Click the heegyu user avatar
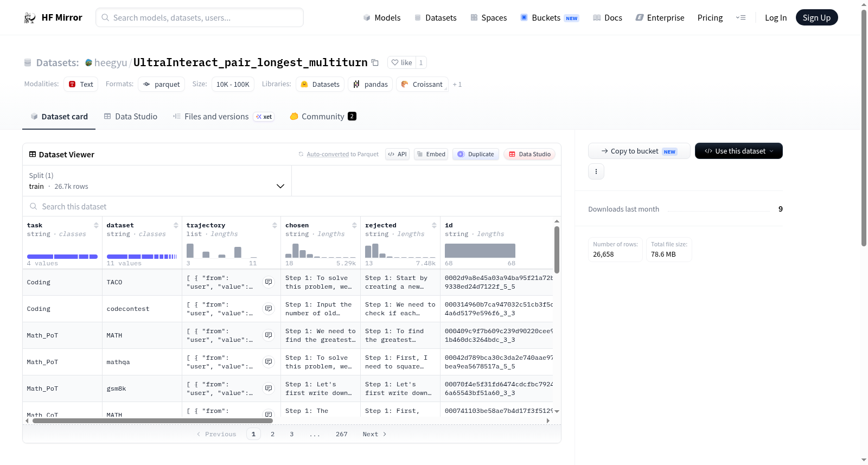868x465 pixels. [x=88, y=62]
